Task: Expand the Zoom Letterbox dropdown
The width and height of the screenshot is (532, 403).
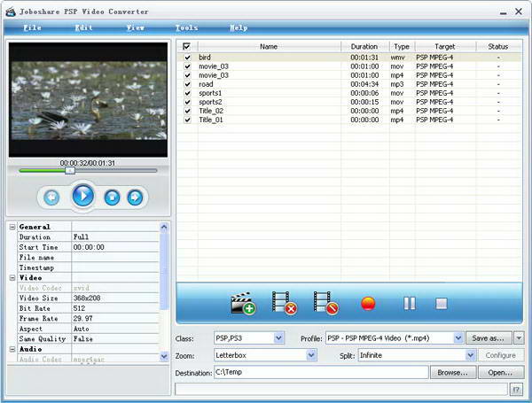Action: [x=311, y=355]
